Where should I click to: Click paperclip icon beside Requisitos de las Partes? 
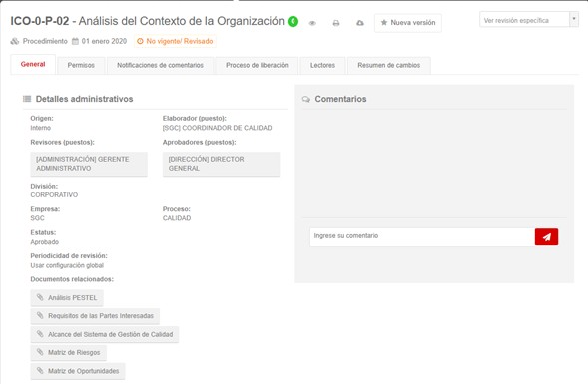[x=40, y=316]
